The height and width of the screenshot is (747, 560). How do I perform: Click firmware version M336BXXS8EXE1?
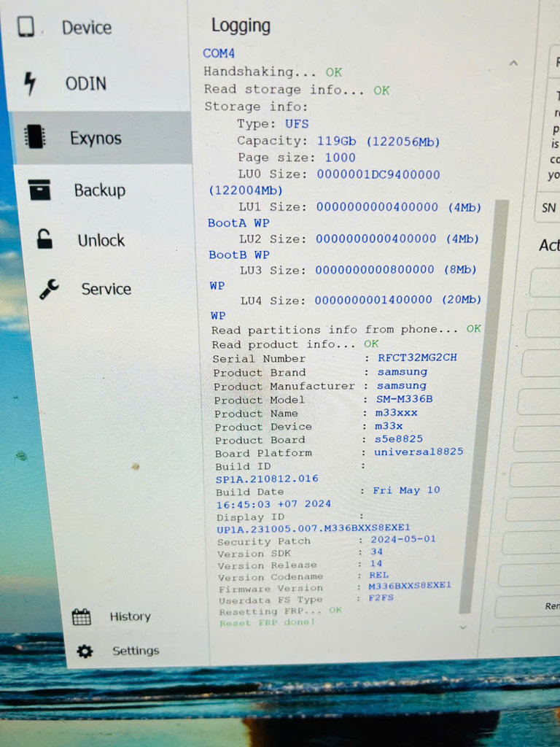[x=410, y=586]
